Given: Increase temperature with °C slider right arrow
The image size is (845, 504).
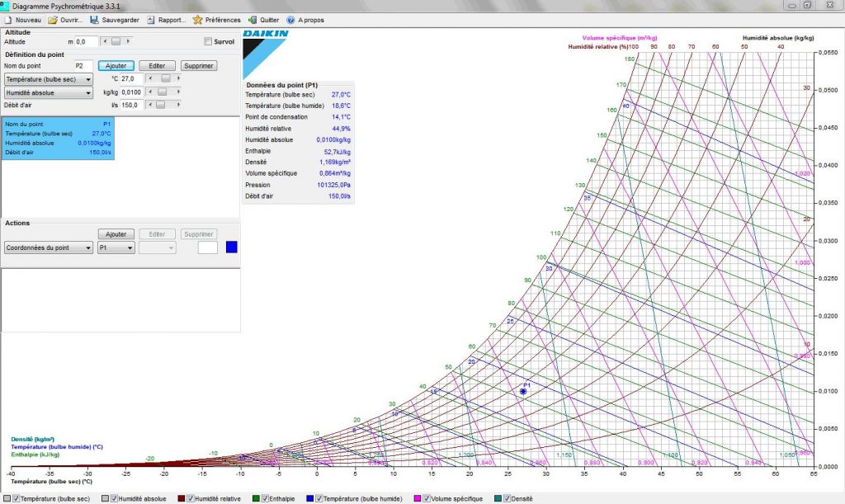Looking at the screenshot, I should click(x=178, y=78).
